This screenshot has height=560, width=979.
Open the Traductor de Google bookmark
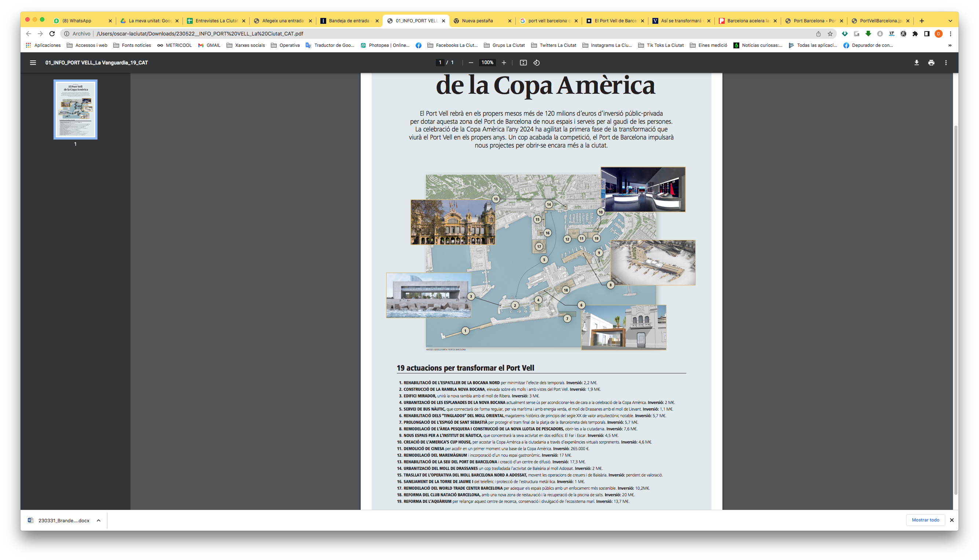pos(330,45)
